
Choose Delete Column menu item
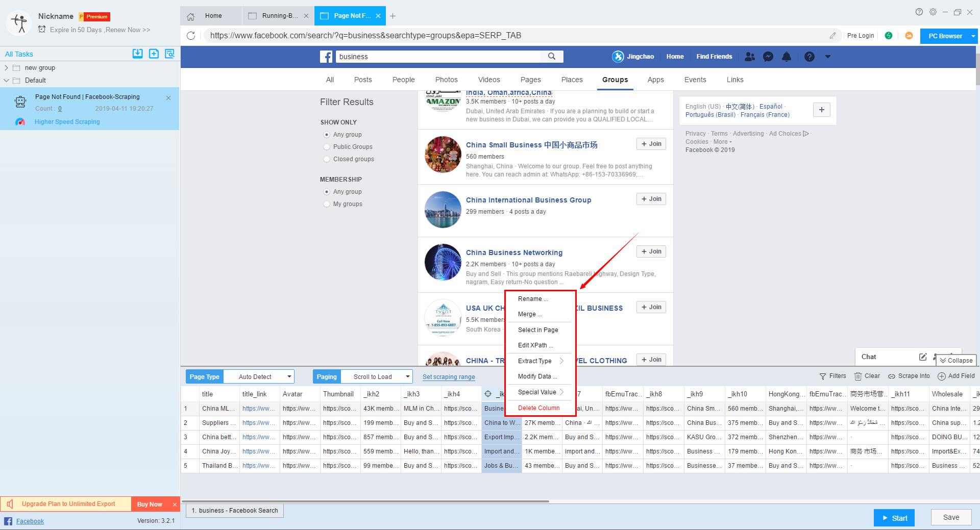538,408
